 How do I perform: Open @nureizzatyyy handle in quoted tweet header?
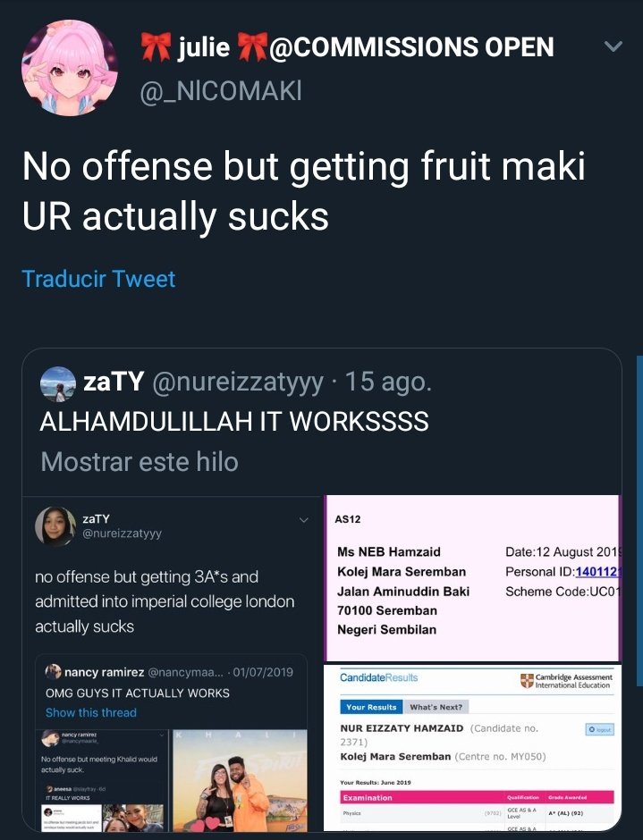pos(238,382)
